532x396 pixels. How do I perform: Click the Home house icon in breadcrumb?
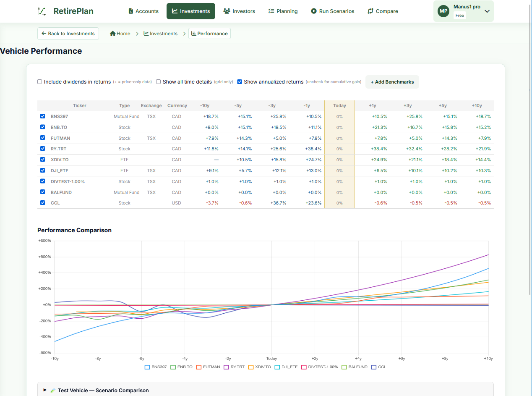[x=112, y=34]
